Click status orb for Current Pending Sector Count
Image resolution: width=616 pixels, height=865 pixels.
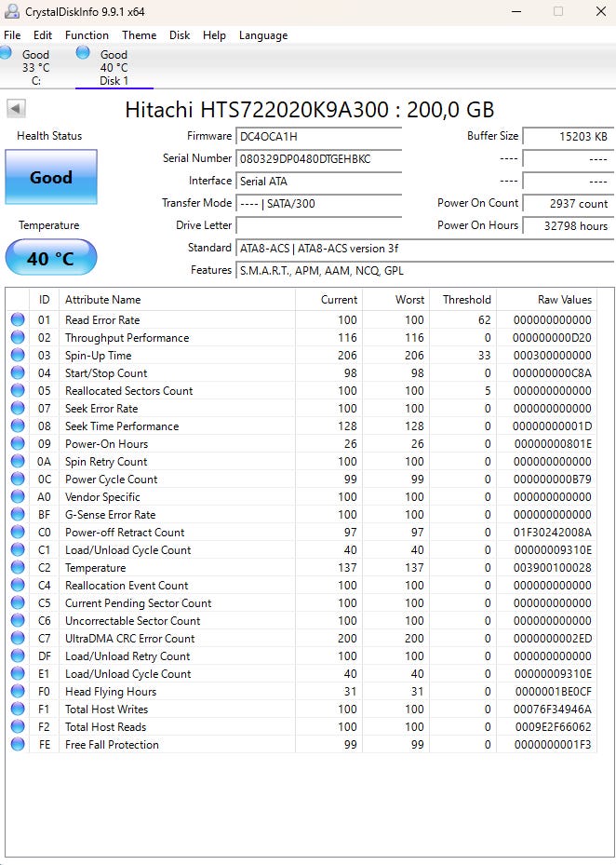(x=18, y=602)
